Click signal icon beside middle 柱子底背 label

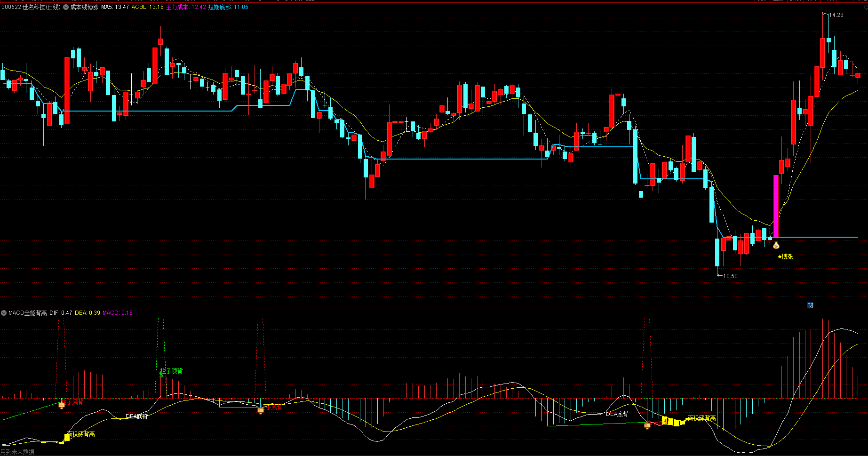point(261,410)
